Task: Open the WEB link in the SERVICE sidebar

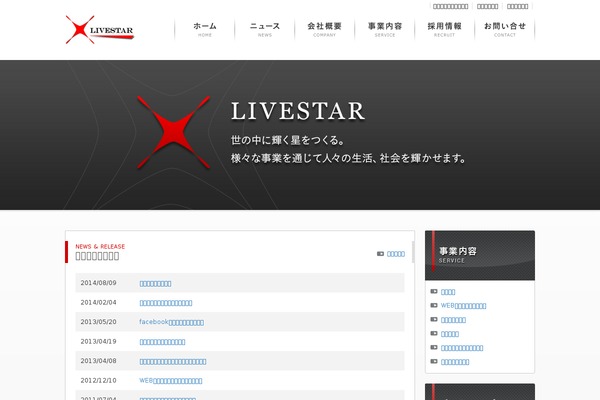Action: tap(463, 306)
